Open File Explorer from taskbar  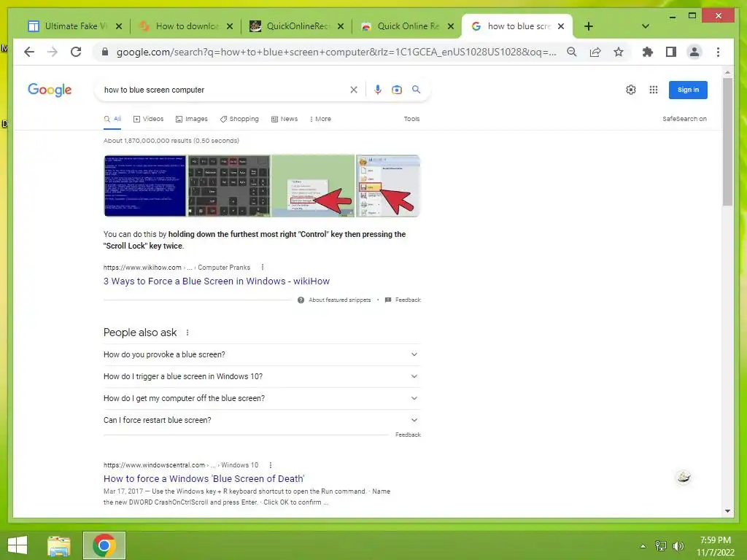tap(58, 545)
